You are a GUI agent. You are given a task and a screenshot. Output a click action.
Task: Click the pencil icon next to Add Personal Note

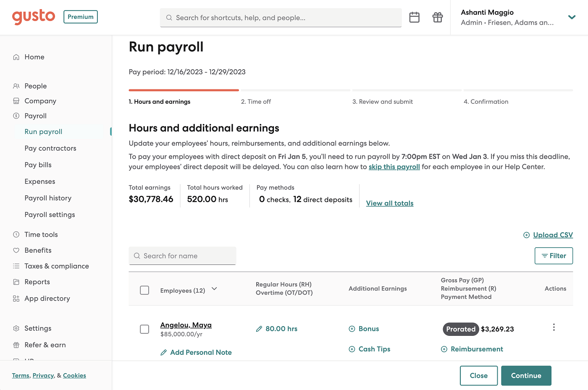tap(164, 352)
